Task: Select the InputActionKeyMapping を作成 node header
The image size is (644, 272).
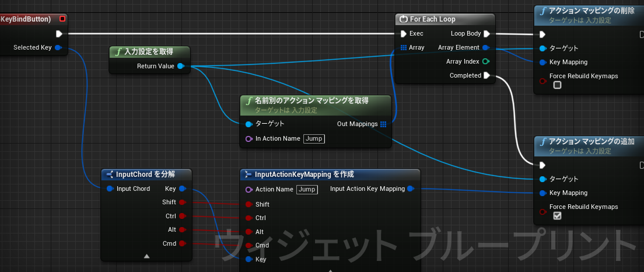Action: [x=330, y=175]
